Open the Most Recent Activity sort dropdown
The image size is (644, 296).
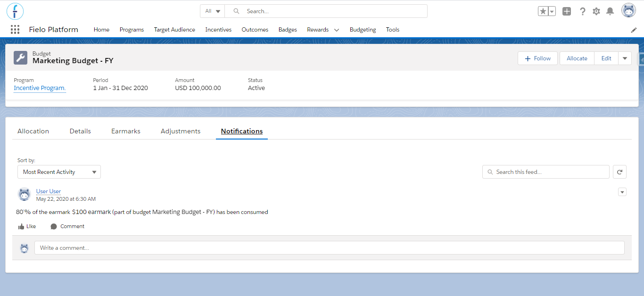click(x=59, y=172)
